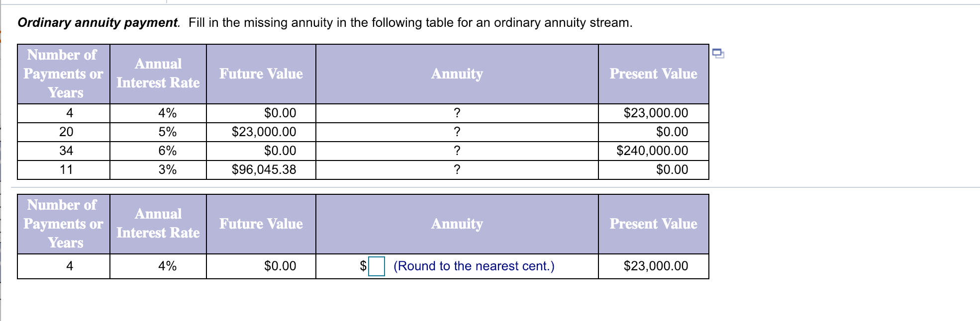Select the question mark in row for 20 payments
The width and height of the screenshot is (980, 321).
point(456,132)
